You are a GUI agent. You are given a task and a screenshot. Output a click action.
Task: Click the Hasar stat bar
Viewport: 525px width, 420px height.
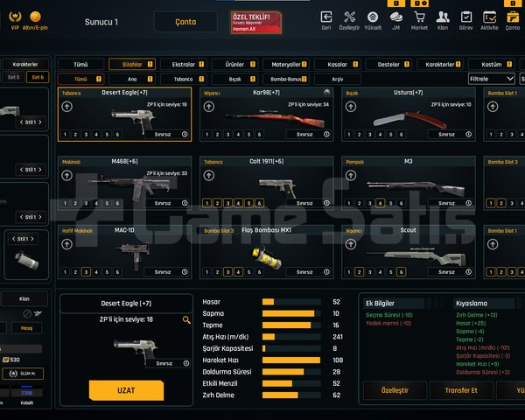(291, 302)
